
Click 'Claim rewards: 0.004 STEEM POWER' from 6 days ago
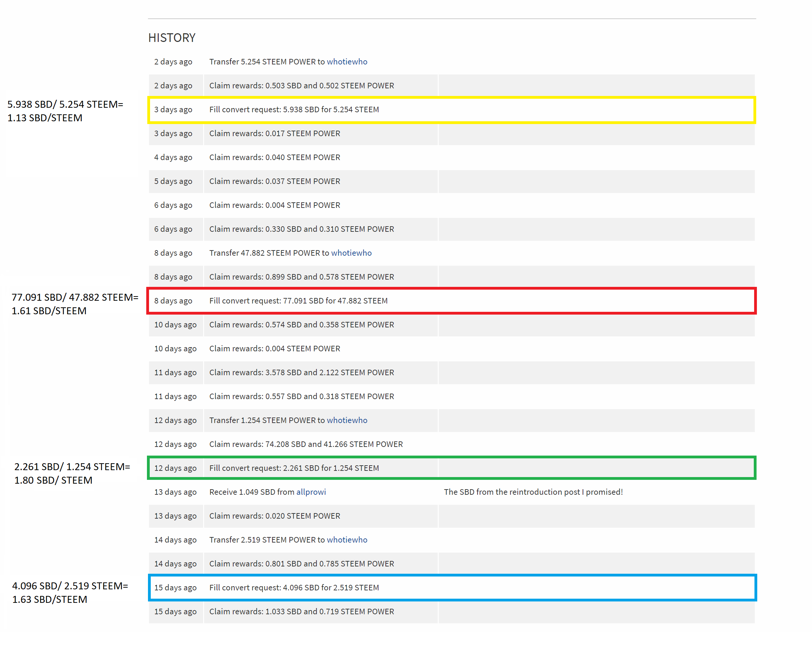[x=274, y=205]
